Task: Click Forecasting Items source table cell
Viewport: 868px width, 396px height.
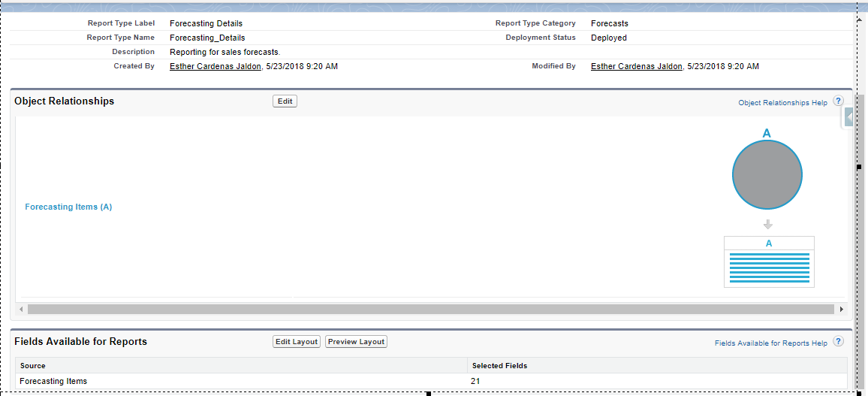Action: 53,381
